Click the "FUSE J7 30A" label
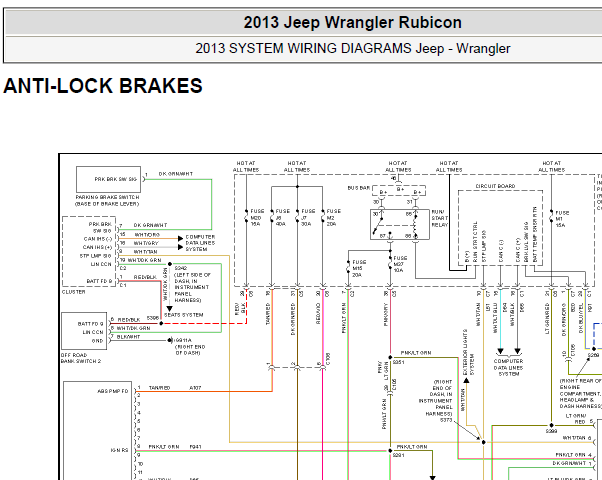The width and height of the screenshot is (602, 480). pos(308,217)
